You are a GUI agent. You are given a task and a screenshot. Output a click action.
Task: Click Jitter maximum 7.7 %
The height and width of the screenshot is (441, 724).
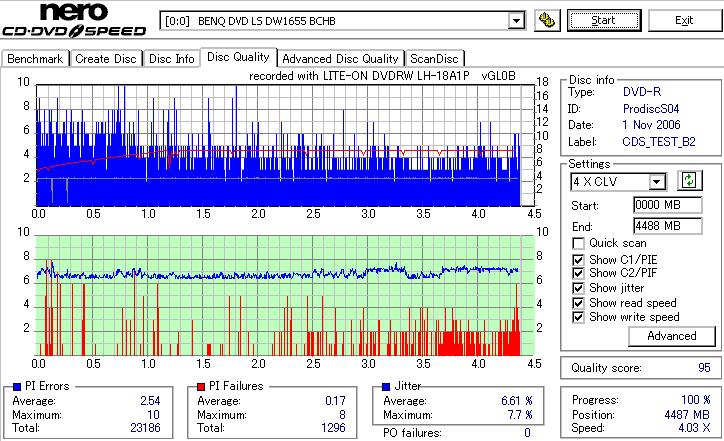click(520, 415)
